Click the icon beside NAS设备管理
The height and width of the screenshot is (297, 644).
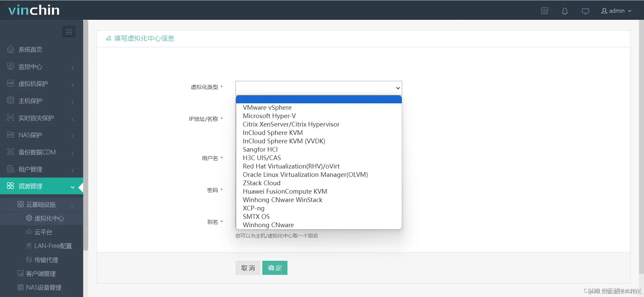(20, 287)
